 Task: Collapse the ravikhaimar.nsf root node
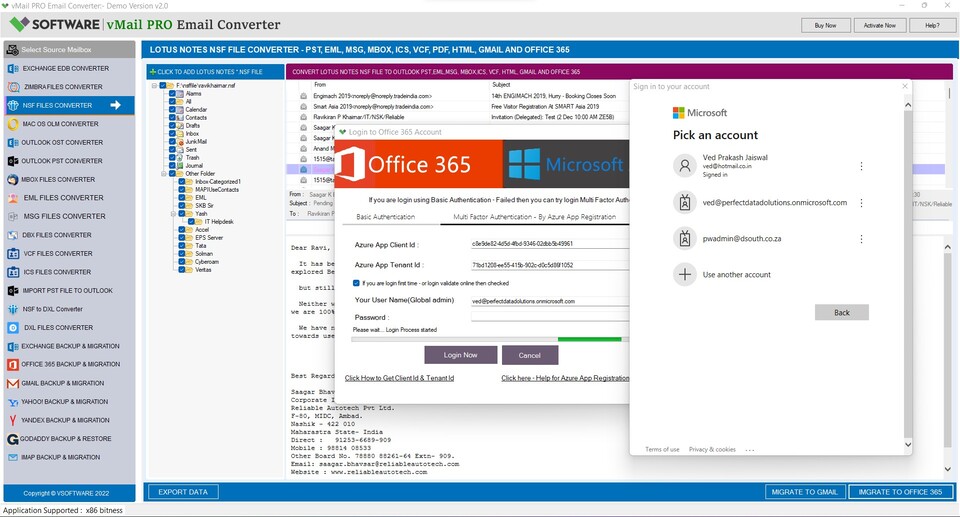(x=154, y=86)
